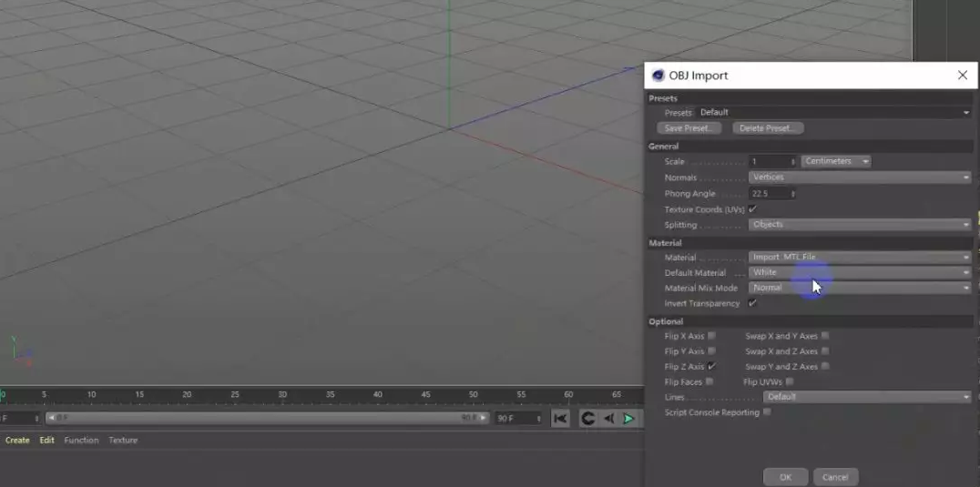
Task: Enable Swap X and Y Axes
Action: 825,336
